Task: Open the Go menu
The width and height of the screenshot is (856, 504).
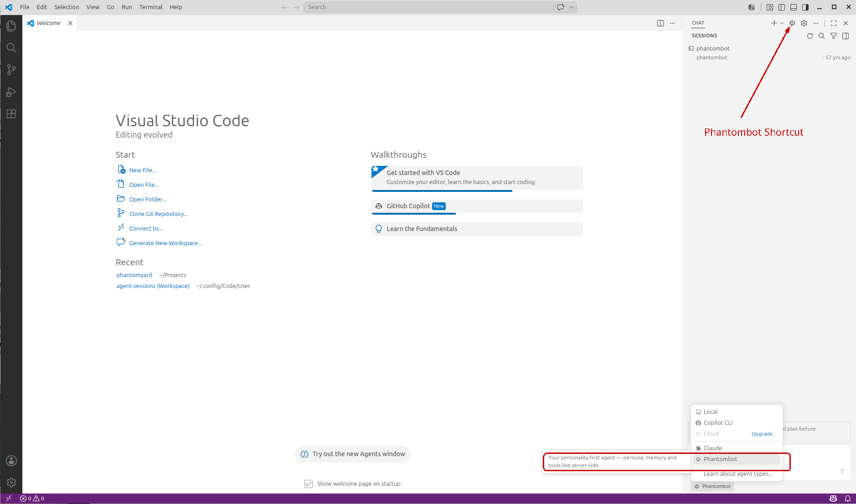Action: (x=111, y=7)
